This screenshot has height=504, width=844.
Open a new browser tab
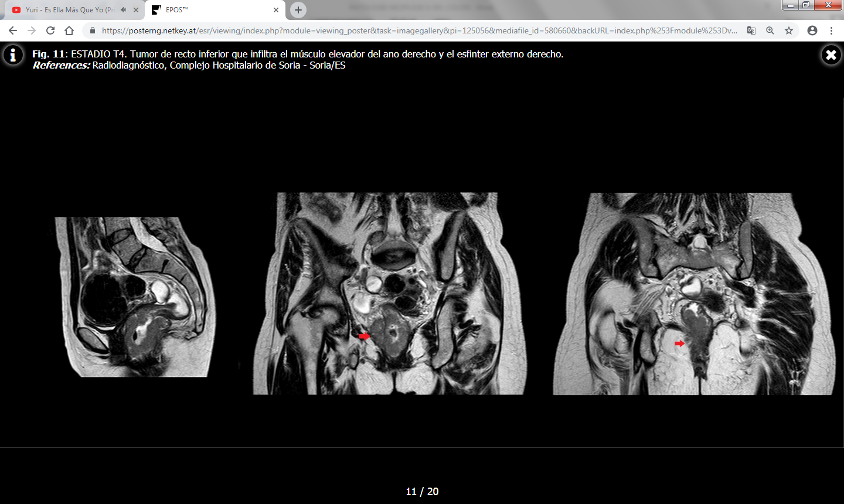point(298,10)
